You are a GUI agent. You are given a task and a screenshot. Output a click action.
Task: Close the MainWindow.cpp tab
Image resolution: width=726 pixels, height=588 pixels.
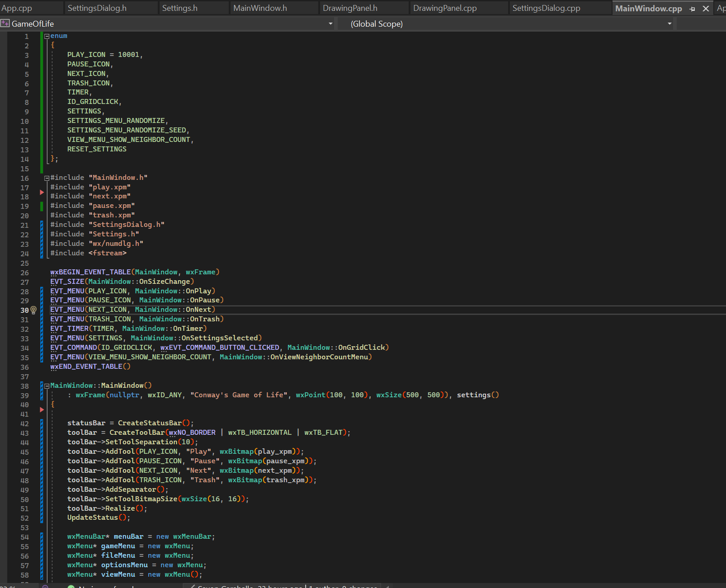[706, 9]
